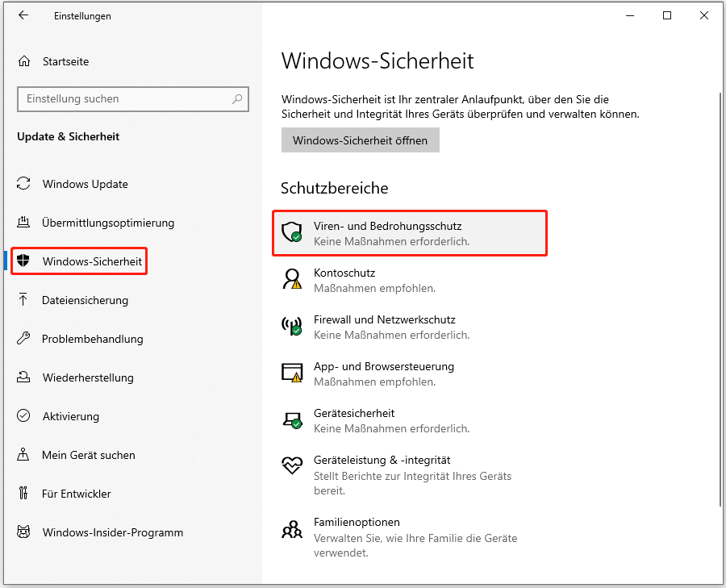Minimize the Einstellungen window

click(x=630, y=15)
